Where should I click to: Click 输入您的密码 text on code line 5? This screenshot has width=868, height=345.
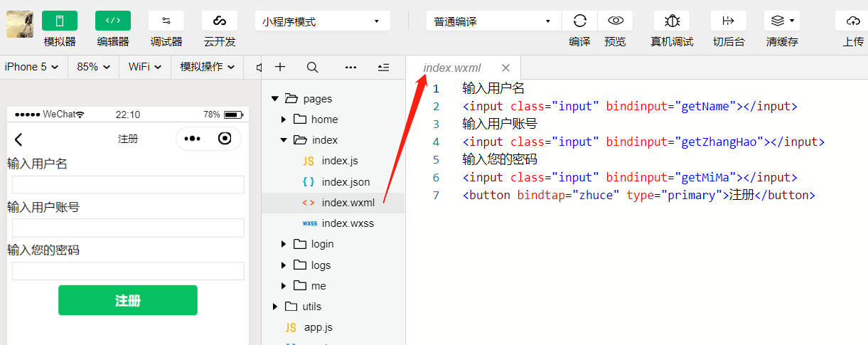click(x=500, y=159)
